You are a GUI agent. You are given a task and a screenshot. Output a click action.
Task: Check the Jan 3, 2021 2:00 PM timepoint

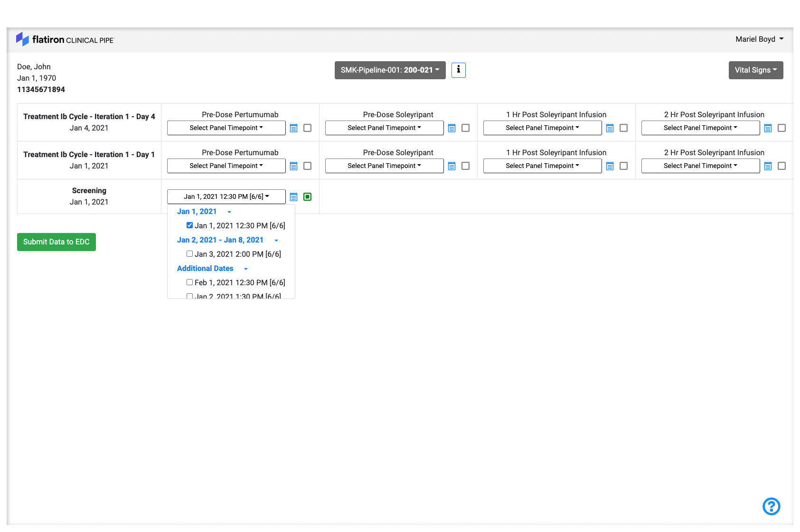[189, 254]
